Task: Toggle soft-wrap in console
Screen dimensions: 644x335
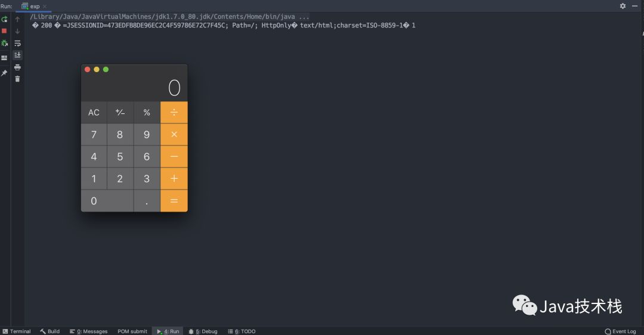Action: pos(17,43)
